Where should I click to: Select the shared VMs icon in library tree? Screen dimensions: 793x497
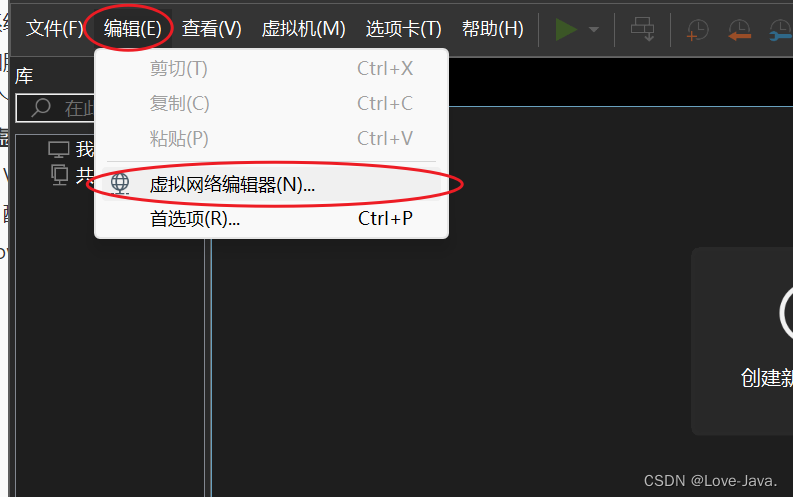click(60, 175)
